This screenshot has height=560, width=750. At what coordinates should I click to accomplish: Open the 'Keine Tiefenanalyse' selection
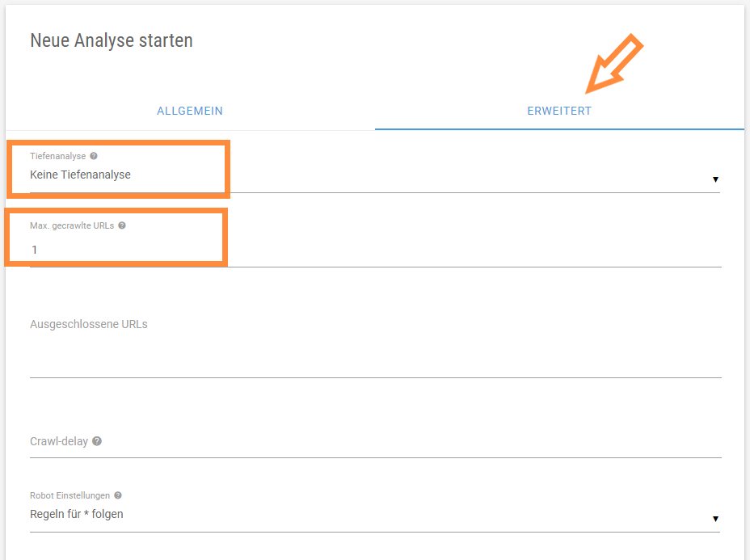pyautogui.click(x=374, y=175)
